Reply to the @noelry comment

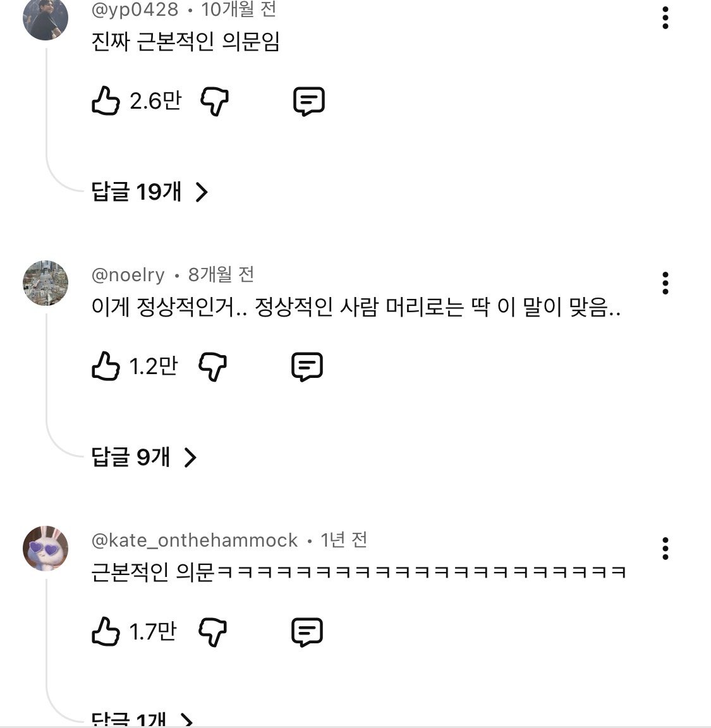tap(307, 367)
